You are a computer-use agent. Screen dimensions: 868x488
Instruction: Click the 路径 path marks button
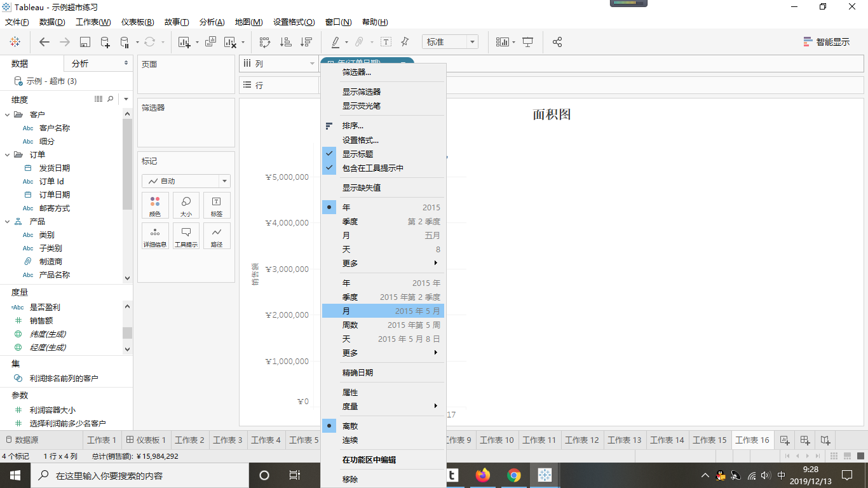tap(217, 236)
